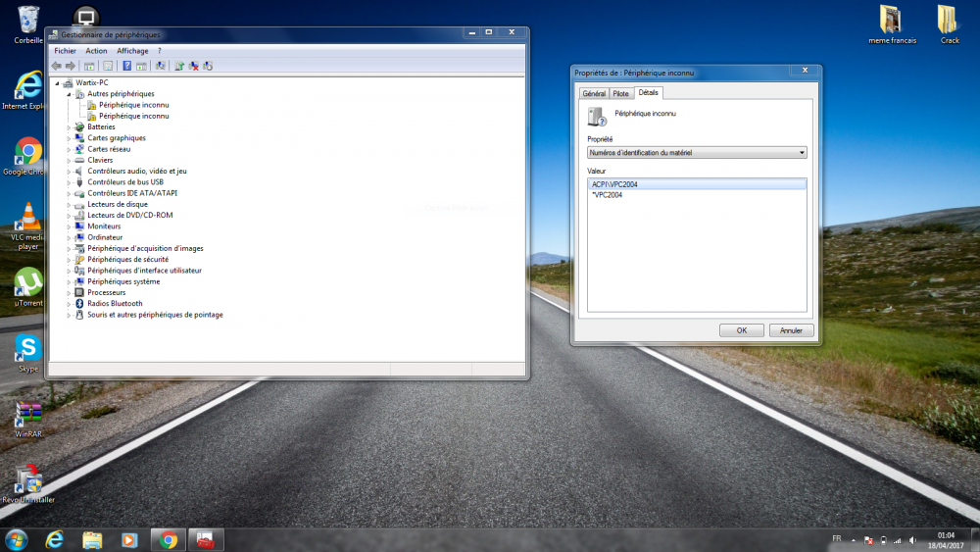
Task: Click the Update driver toolbar icon with green arrow
Action: pos(179,66)
